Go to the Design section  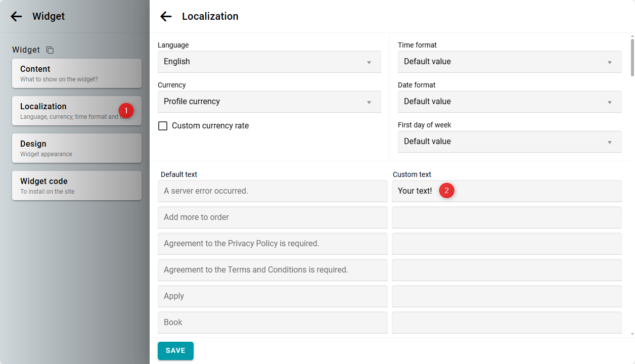[76, 148]
